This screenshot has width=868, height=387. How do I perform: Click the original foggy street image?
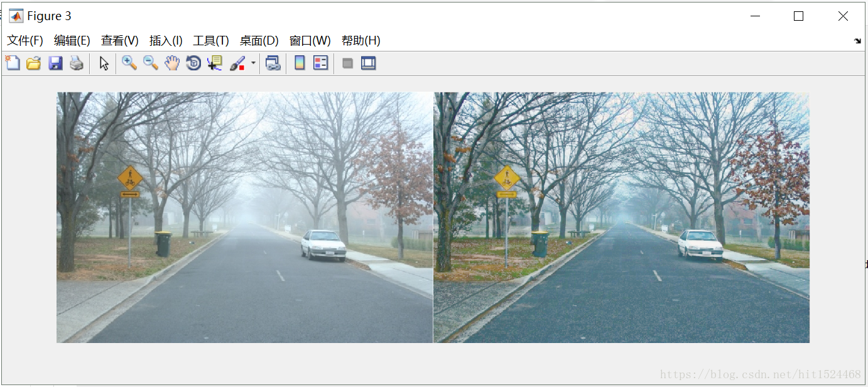coord(245,217)
